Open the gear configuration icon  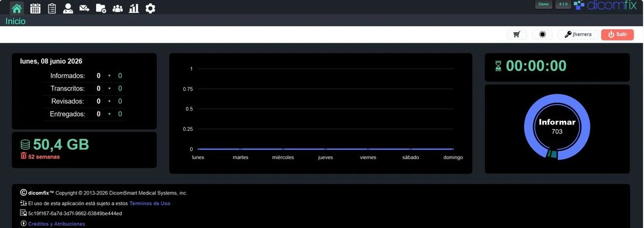(150, 8)
